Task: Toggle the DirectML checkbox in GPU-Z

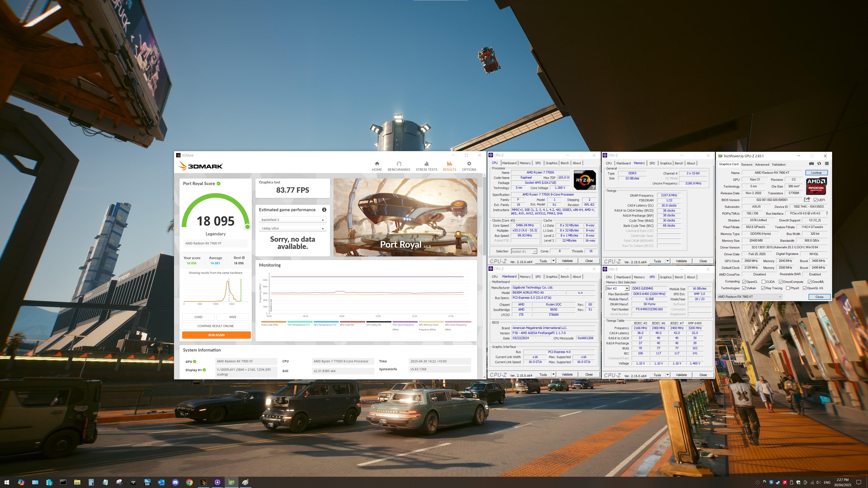Action: click(x=809, y=282)
